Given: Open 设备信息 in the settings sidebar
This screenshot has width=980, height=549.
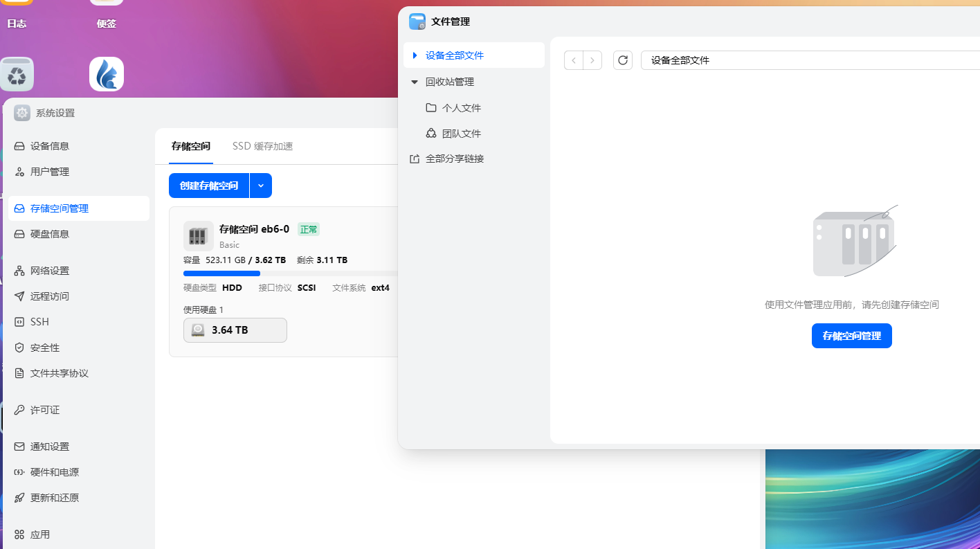Looking at the screenshot, I should (x=79, y=146).
